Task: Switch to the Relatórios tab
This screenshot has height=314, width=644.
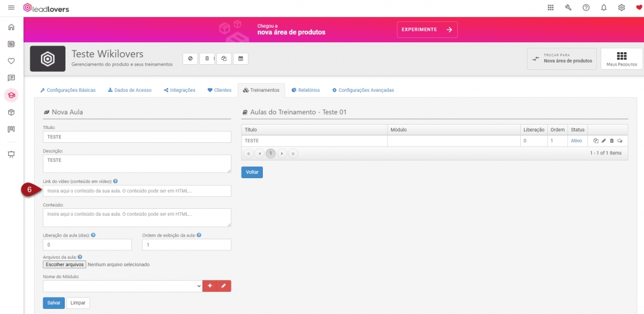Action: click(305, 90)
